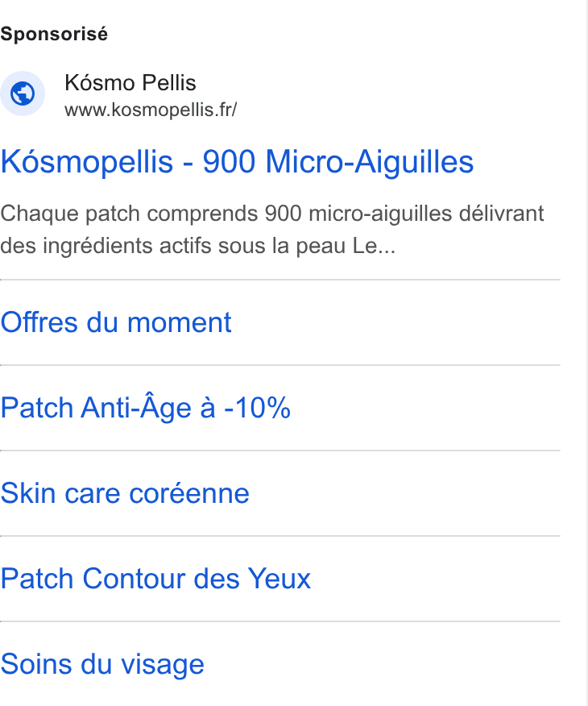
Task: Select the Kósmo Pellis advertiser name
Action: click(130, 83)
